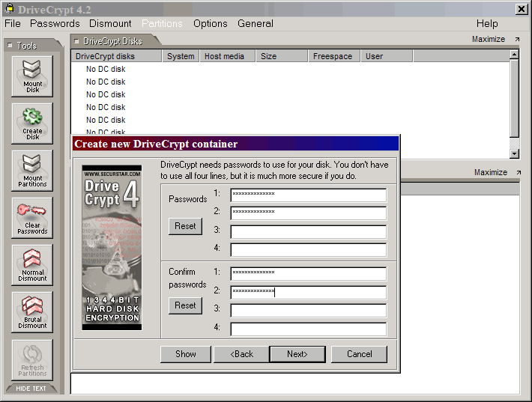Click the disk list scrollbar up arrow
The width and height of the screenshot is (532, 402).
pos(514,54)
